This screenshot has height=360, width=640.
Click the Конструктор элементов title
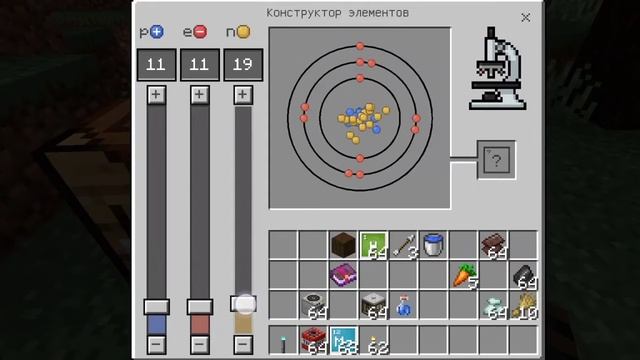tap(338, 13)
